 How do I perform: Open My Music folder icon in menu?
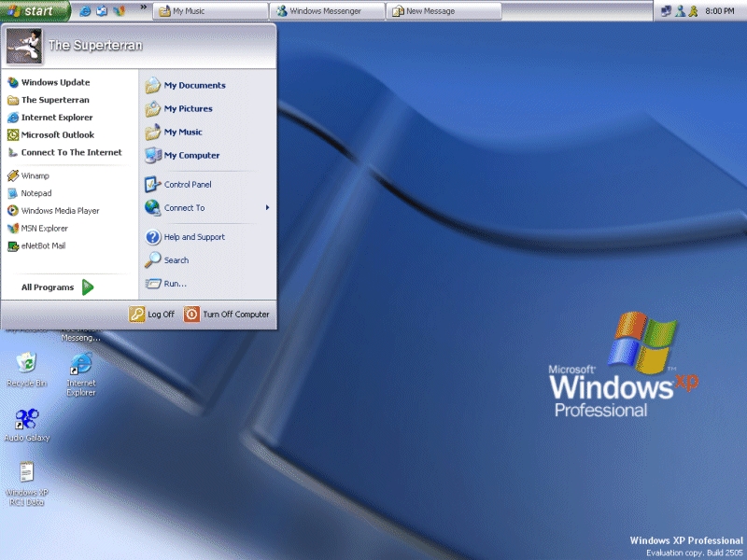(153, 132)
